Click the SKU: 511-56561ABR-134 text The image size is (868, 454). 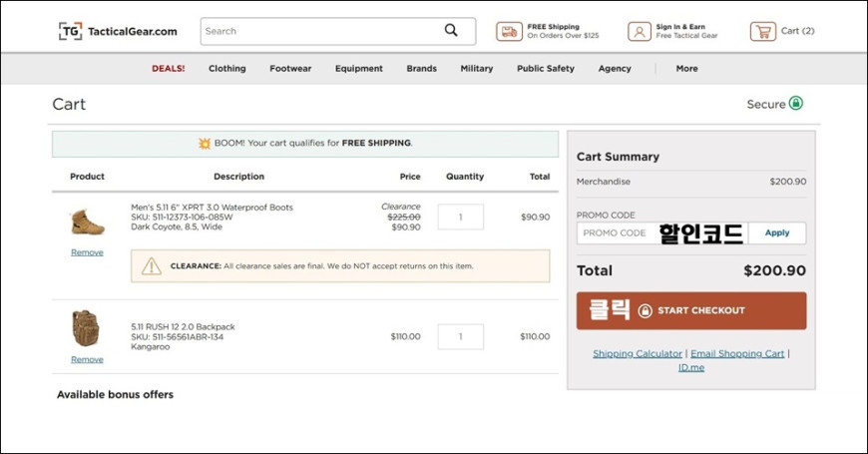click(178, 336)
